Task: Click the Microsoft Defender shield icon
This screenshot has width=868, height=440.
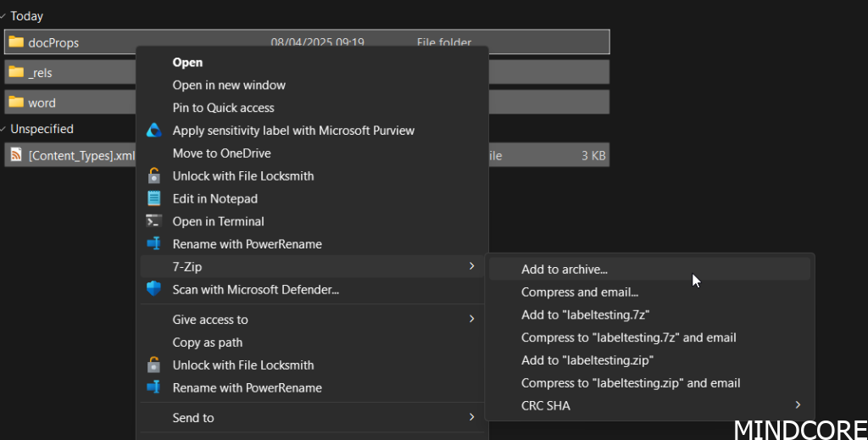Action: tap(153, 289)
